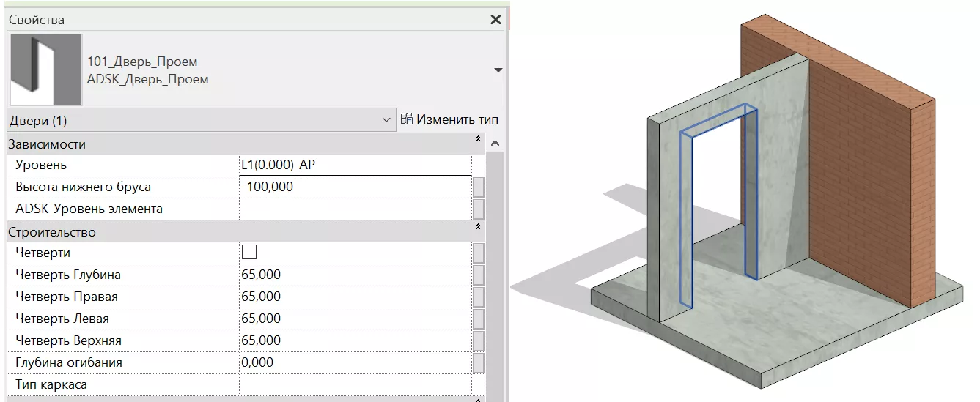Open the Двери (1) filter dropdown
Screen dimensions: 980x402
386,120
